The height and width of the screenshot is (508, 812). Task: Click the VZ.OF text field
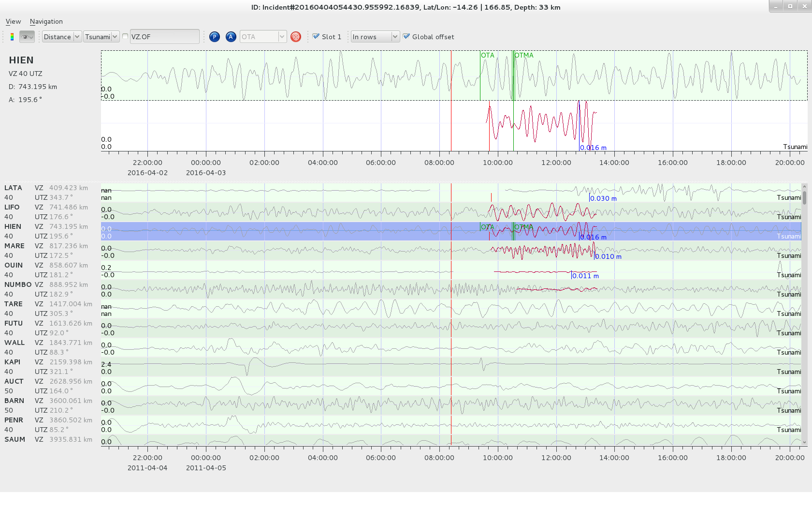[x=164, y=37]
